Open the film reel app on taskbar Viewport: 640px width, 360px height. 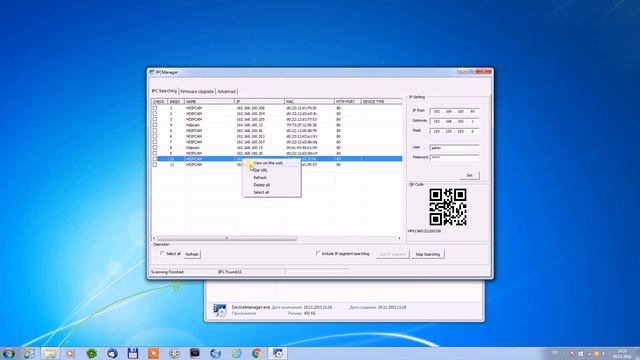pyautogui.click(x=174, y=353)
